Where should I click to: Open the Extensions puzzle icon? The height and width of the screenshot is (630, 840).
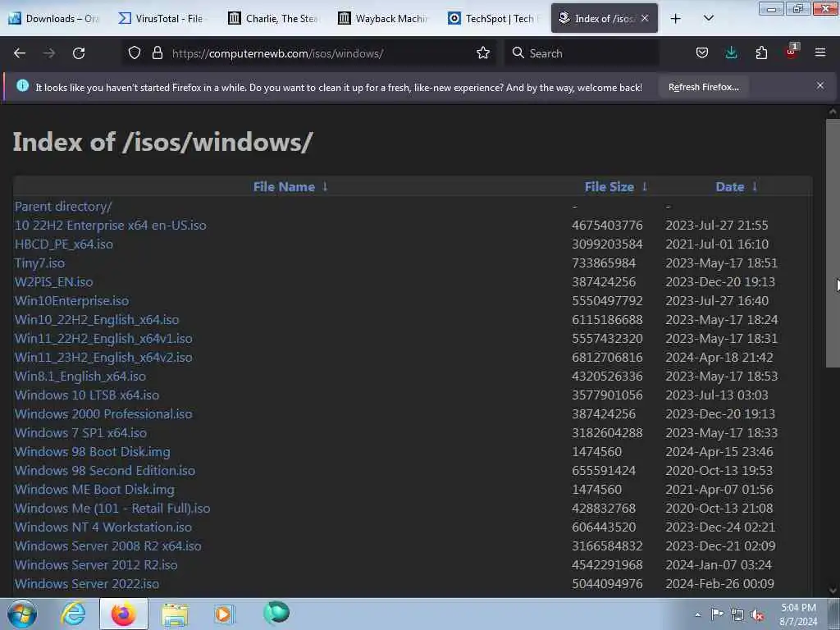(761, 53)
